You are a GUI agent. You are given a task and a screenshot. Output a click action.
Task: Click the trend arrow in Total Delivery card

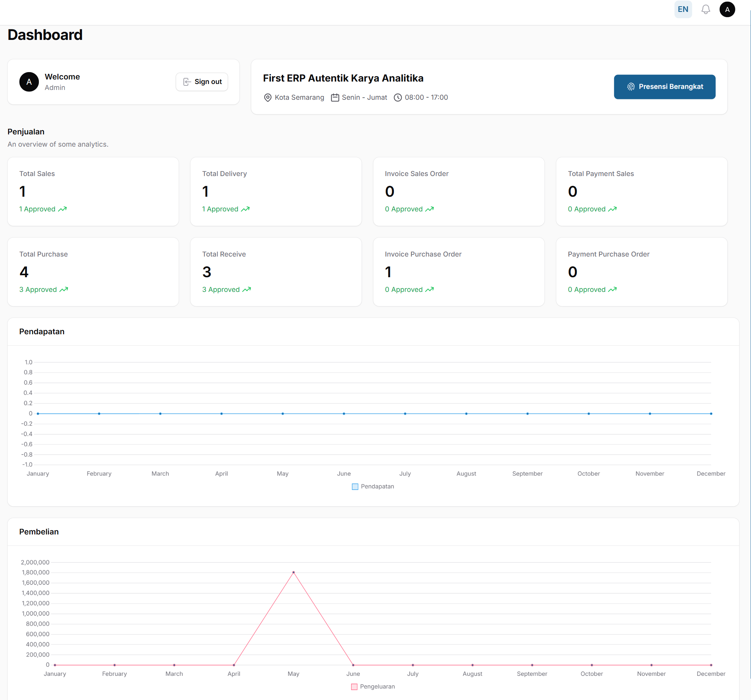245,209
